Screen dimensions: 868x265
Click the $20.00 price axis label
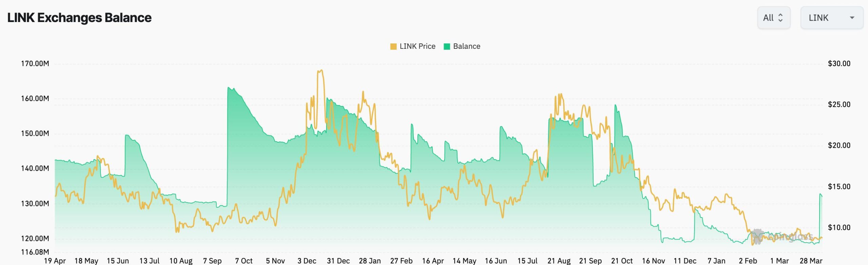coord(839,145)
